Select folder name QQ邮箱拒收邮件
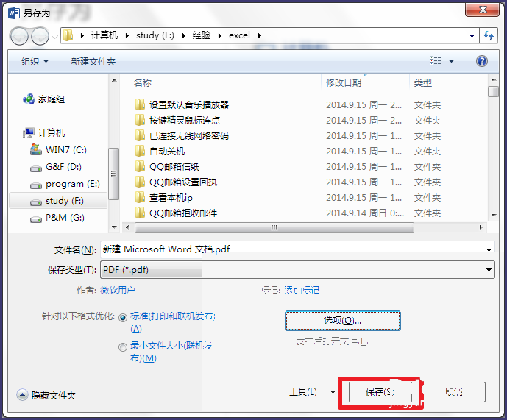Screen dimensions: 507x420 pos(183,213)
